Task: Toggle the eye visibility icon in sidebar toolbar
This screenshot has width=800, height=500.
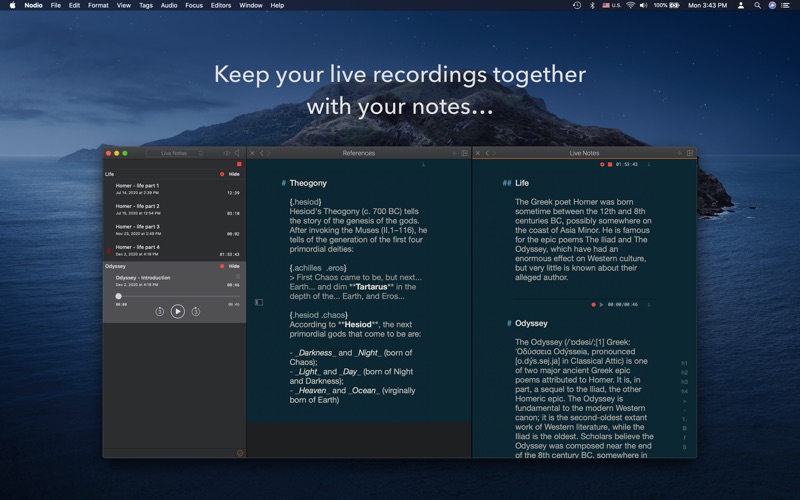Action: coord(227,153)
